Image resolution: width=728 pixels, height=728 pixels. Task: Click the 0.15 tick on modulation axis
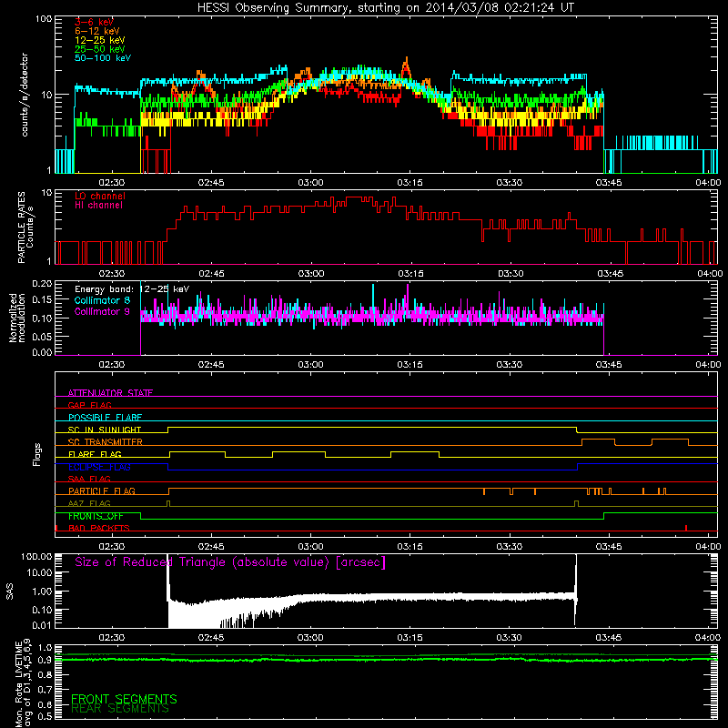(42, 300)
